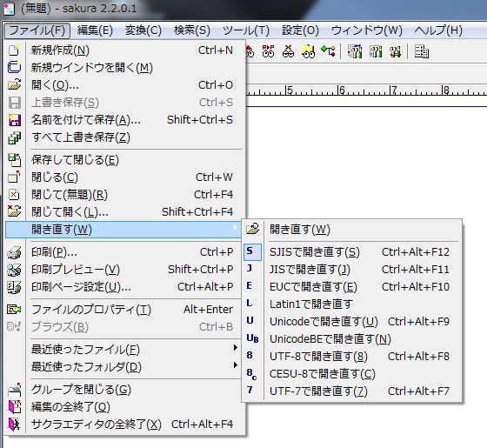
Task: Click the open folder icon beside 開く(O)
Action: 14,85
